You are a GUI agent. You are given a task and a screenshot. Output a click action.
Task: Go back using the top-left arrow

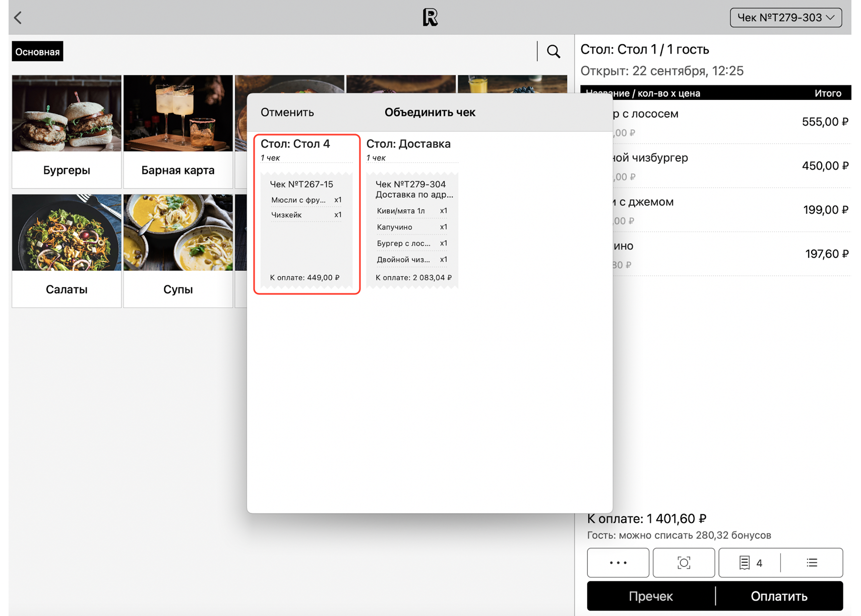click(18, 18)
